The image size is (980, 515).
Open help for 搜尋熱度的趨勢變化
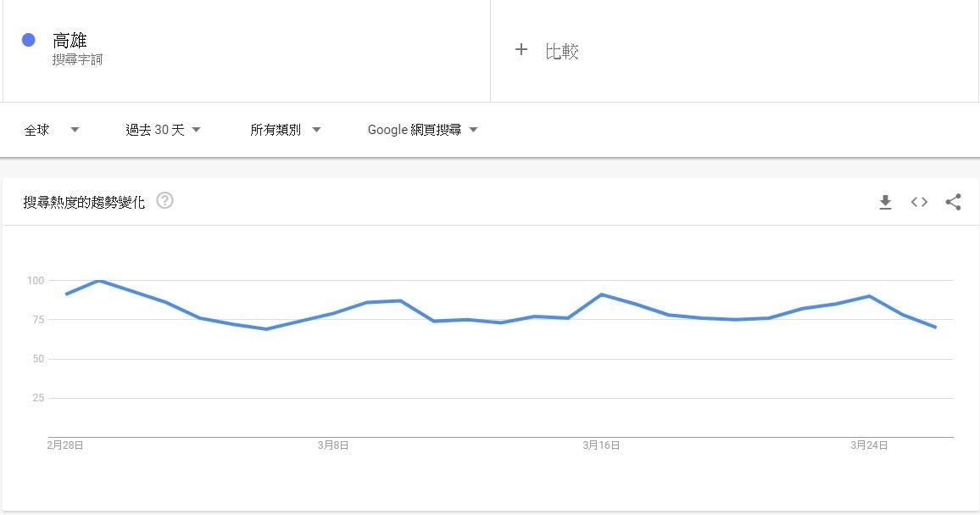165,201
